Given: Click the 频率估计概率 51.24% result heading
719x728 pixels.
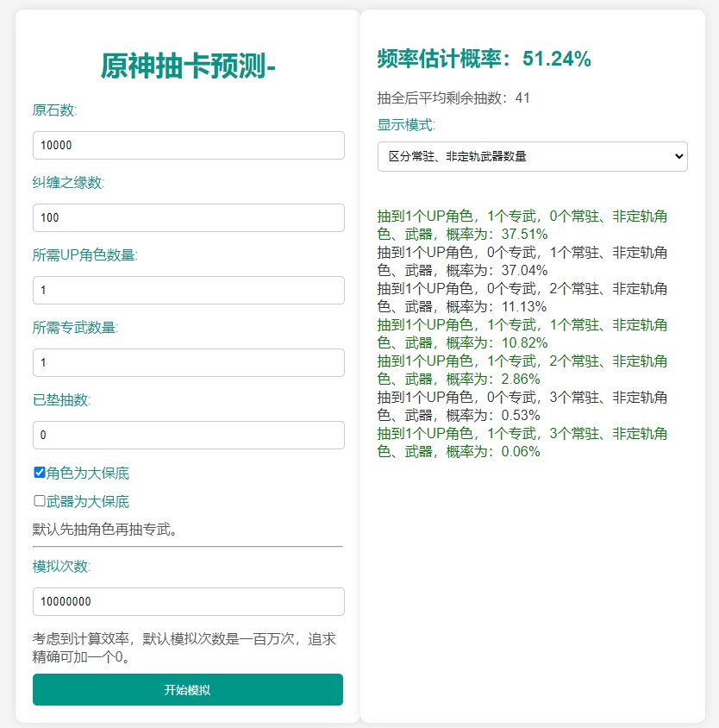Looking at the screenshot, I should pyautogui.click(x=485, y=59).
